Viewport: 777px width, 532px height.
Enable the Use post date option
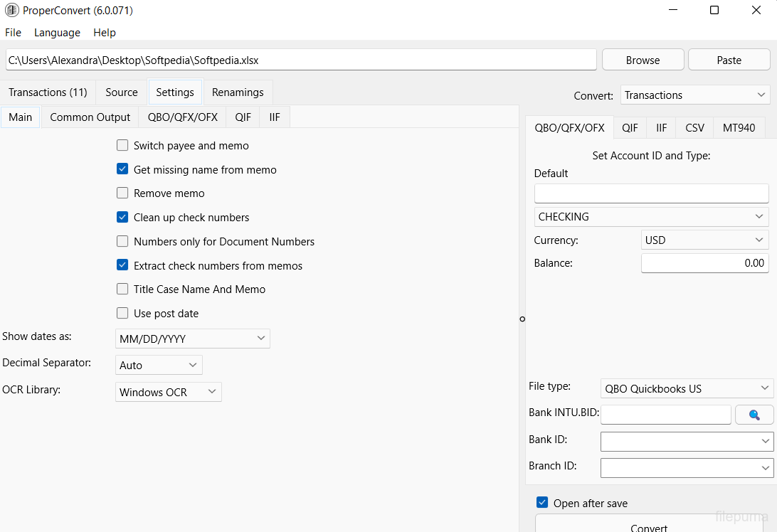122,314
